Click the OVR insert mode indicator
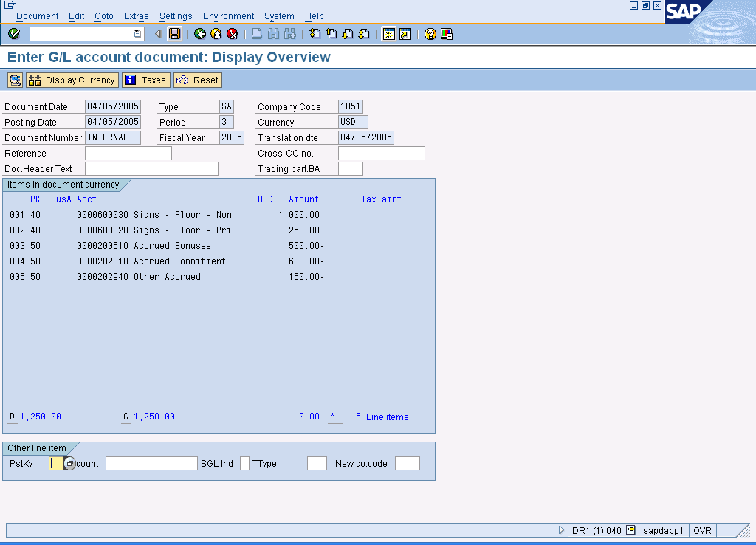Screen dimensions: 756x545 (x=703, y=530)
